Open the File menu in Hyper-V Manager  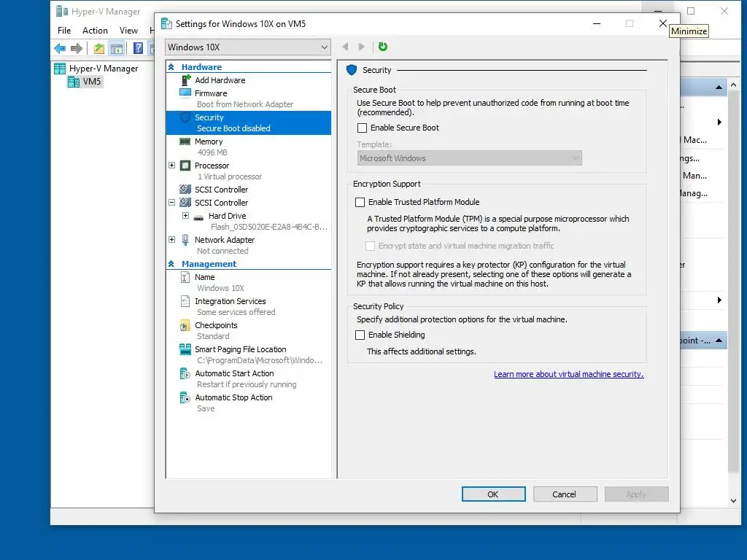(64, 31)
